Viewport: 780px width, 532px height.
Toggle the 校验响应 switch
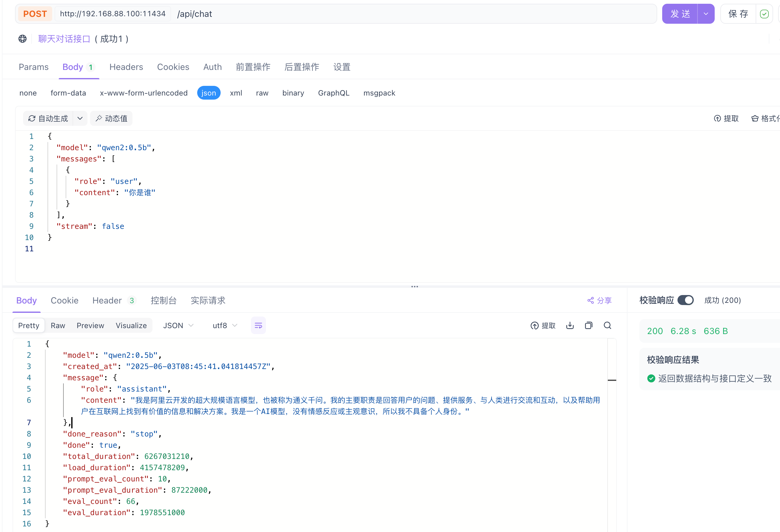pos(685,300)
